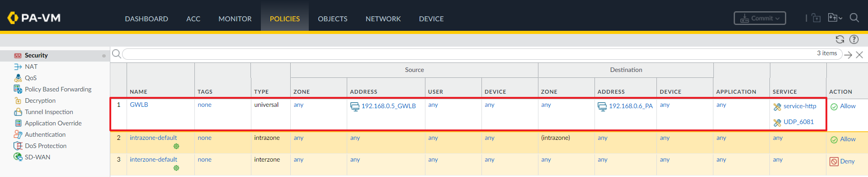868x177 pixels.
Task: Click the QoS icon
Action: [x=18, y=78]
